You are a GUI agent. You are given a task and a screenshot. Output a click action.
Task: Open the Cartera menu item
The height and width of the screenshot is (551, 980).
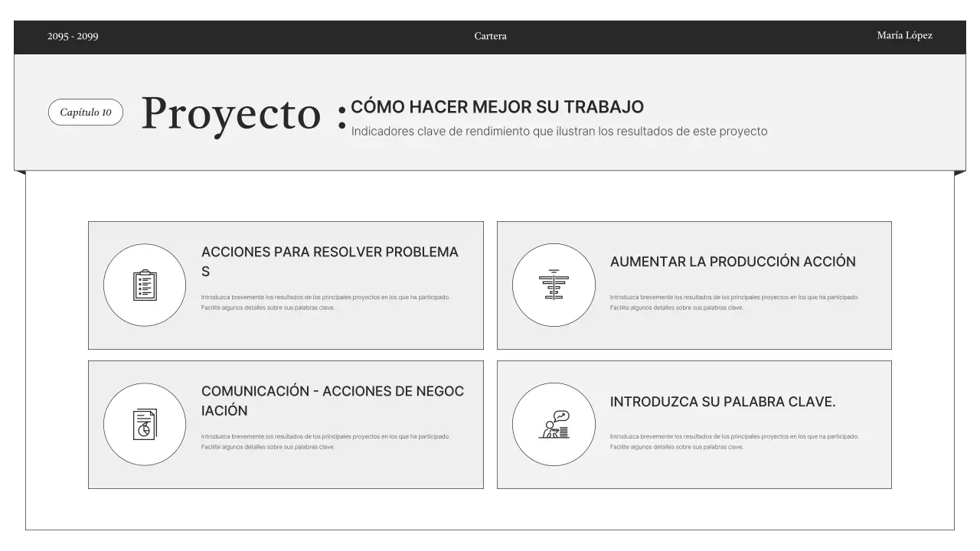pos(491,36)
